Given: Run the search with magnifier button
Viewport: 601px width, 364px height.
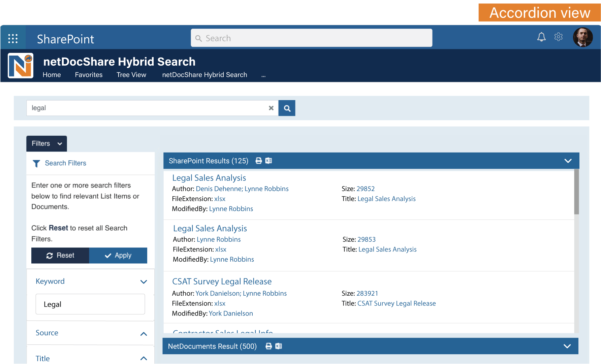Looking at the screenshot, I should click(287, 108).
